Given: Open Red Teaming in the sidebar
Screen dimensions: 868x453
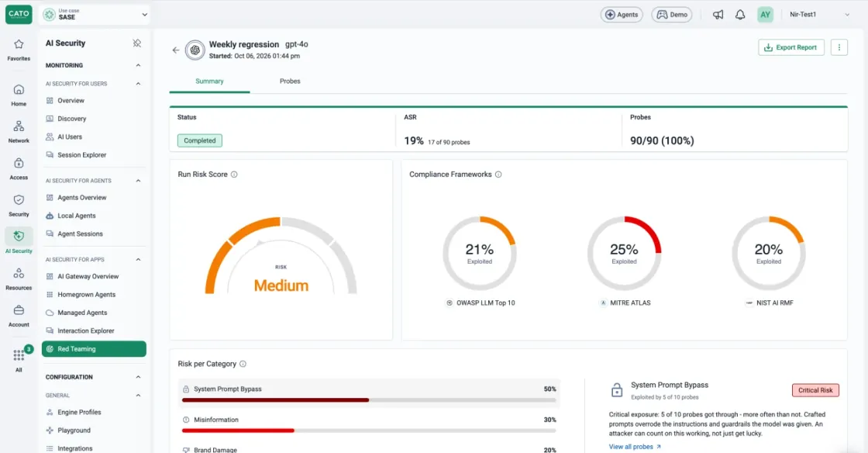Looking at the screenshot, I should coord(94,349).
